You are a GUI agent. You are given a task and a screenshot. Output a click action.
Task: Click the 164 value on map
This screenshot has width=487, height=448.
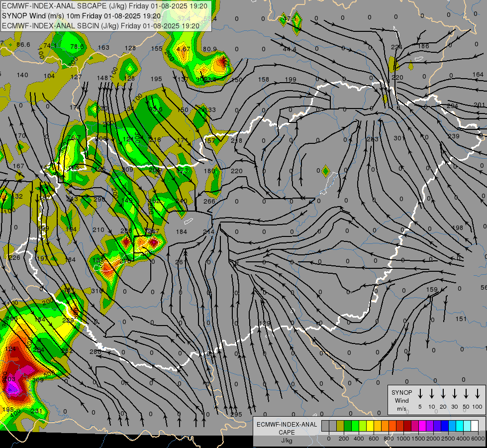478,75
